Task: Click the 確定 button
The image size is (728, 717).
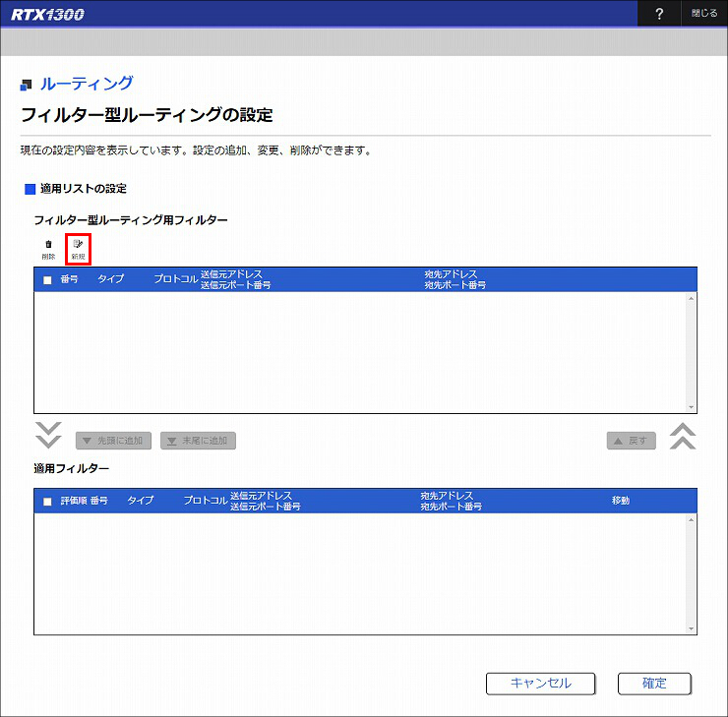Action: pos(654,684)
